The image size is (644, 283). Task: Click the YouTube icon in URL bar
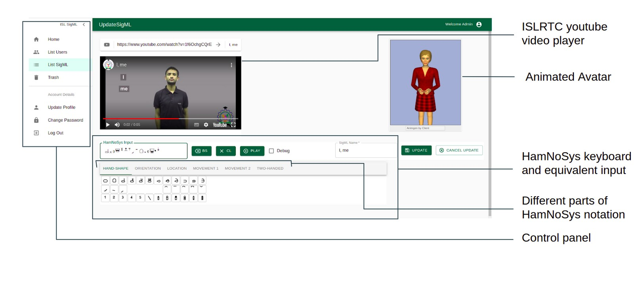pos(107,45)
